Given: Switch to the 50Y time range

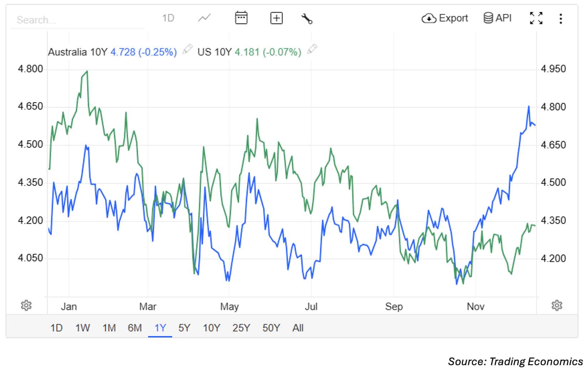Looking at the screenshot, I should click(x=271, y=328).
